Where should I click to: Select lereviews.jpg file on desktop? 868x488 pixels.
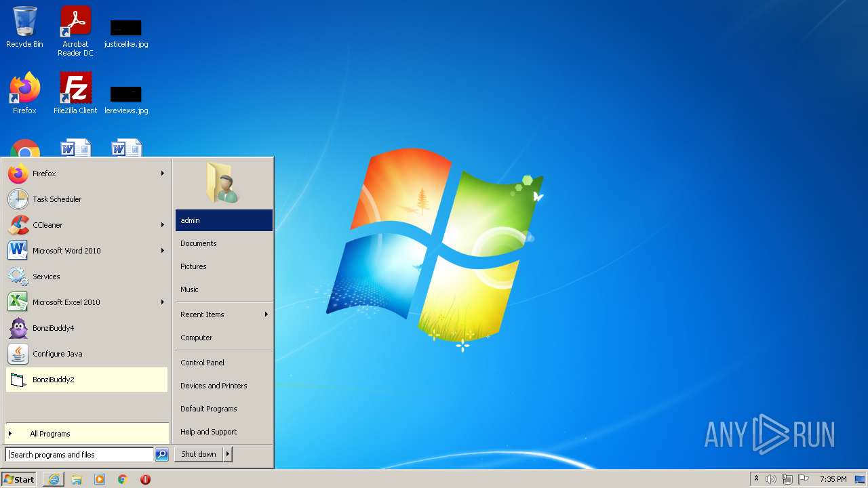click(126, 100)
